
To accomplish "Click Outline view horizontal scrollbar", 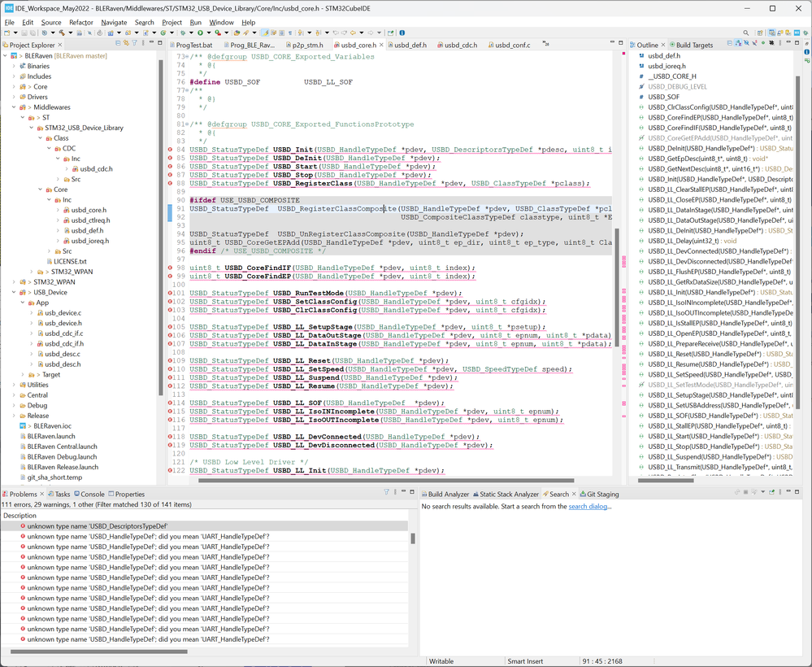I will [x=666, y=481].
